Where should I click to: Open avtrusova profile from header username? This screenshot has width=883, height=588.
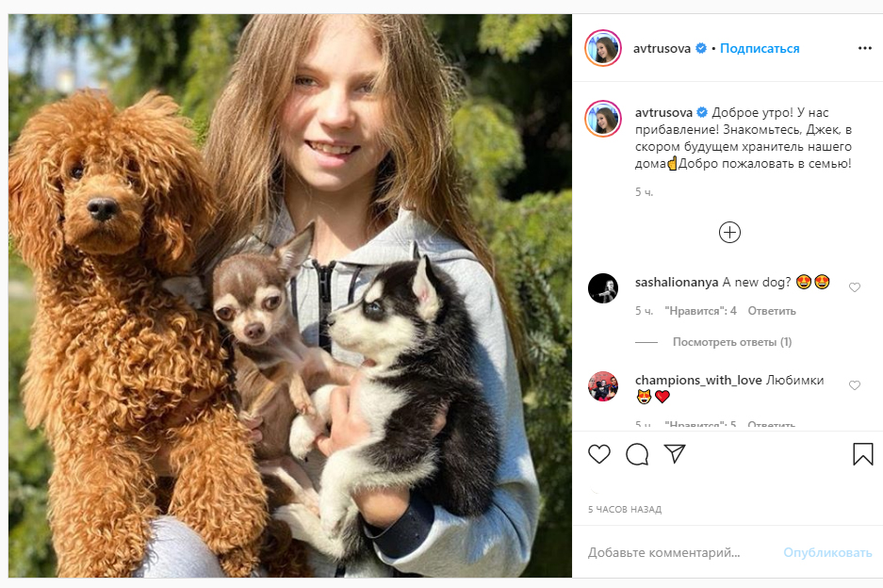point(663,48)
